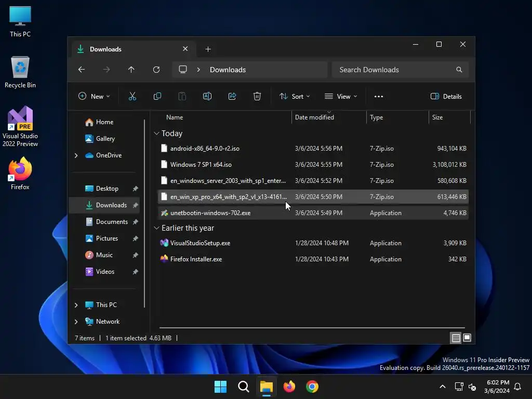Select the Recycle Bin desktop icon
The height and width of the screenshot is (399, 532).
tap(20, 72)
